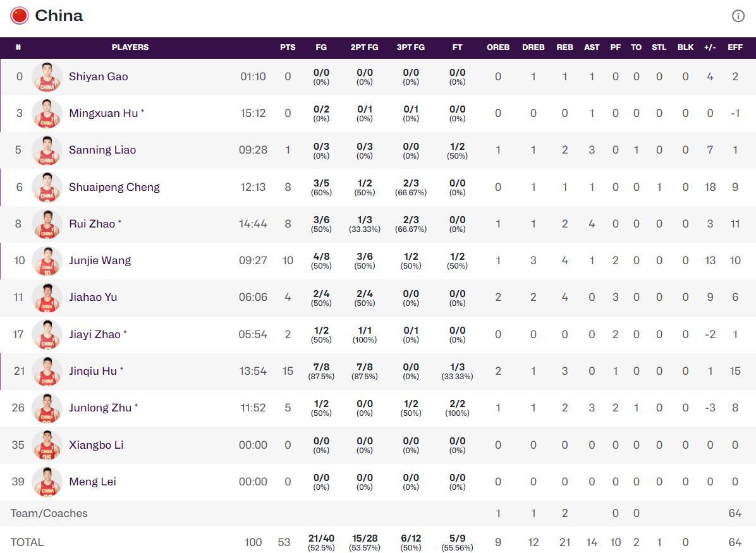Image resolution: width=756 pixels, height=553 pixels.
Task: Open Junjie Wang player link
Action: (100, 260)
